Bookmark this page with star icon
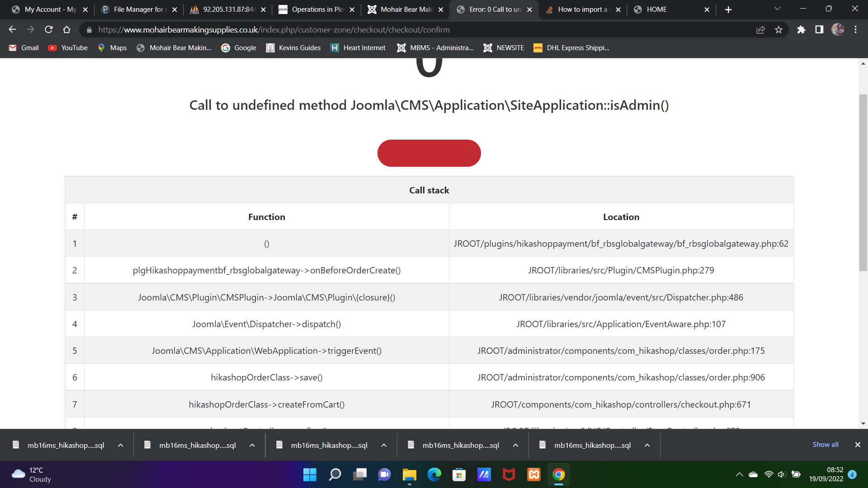The image size is (868, 488). tap(778, 30)
